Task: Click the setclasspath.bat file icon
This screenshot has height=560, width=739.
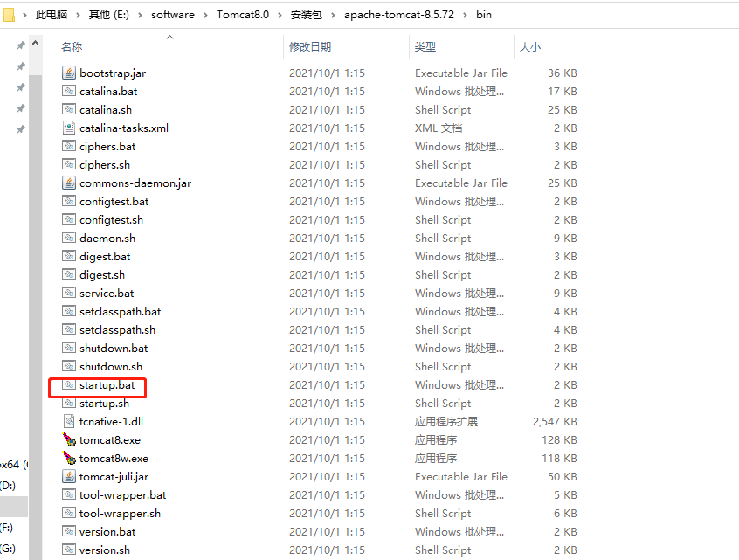Action: pyautogui.click(x=69, y=311)
